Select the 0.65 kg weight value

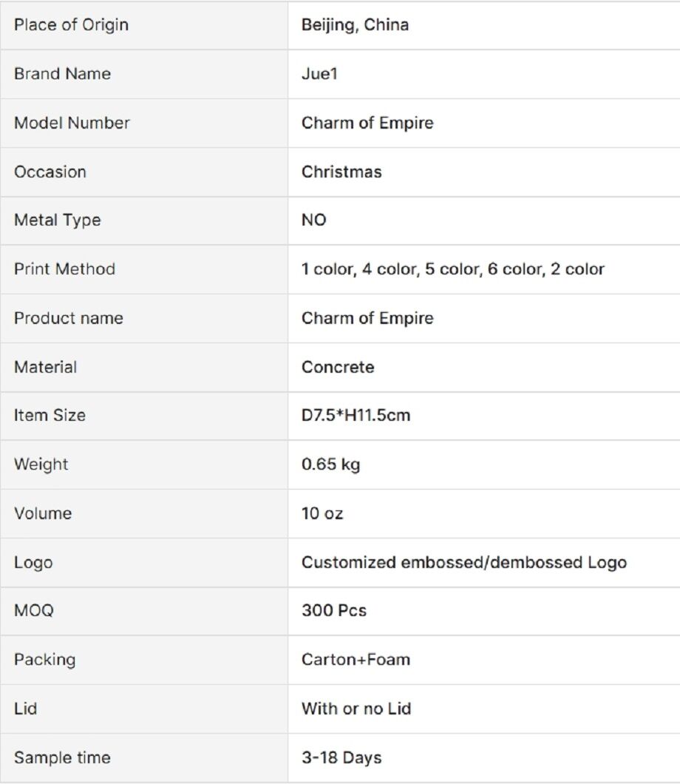(x=330, y=464)
